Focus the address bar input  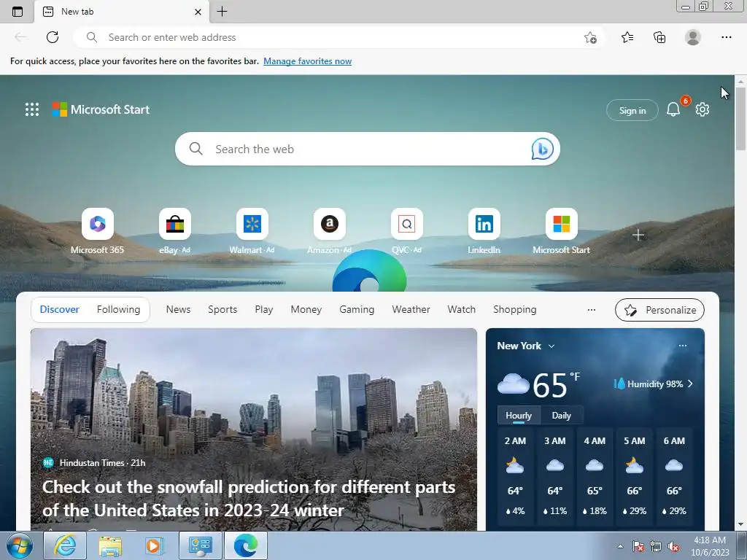(339, 37)
